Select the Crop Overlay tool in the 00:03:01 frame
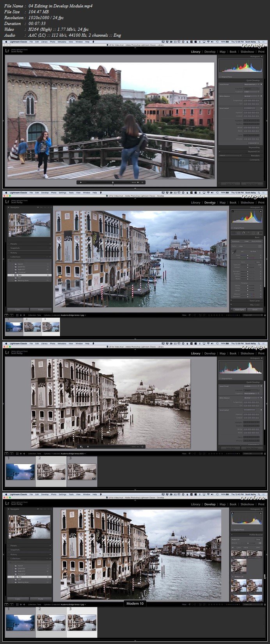270x644 pixels. tap(233, 233)
